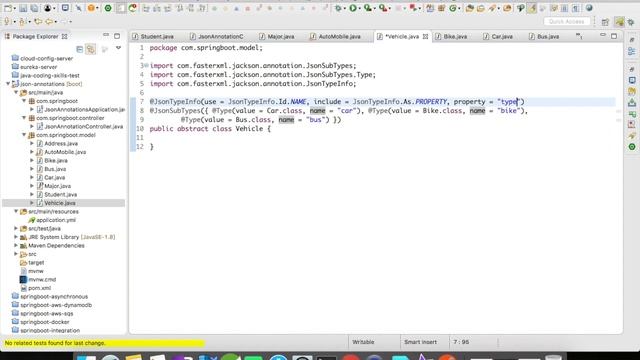Click the Run External Tools icon
The width and height of the screenshot is (640, 360).
tap(382, 8)
